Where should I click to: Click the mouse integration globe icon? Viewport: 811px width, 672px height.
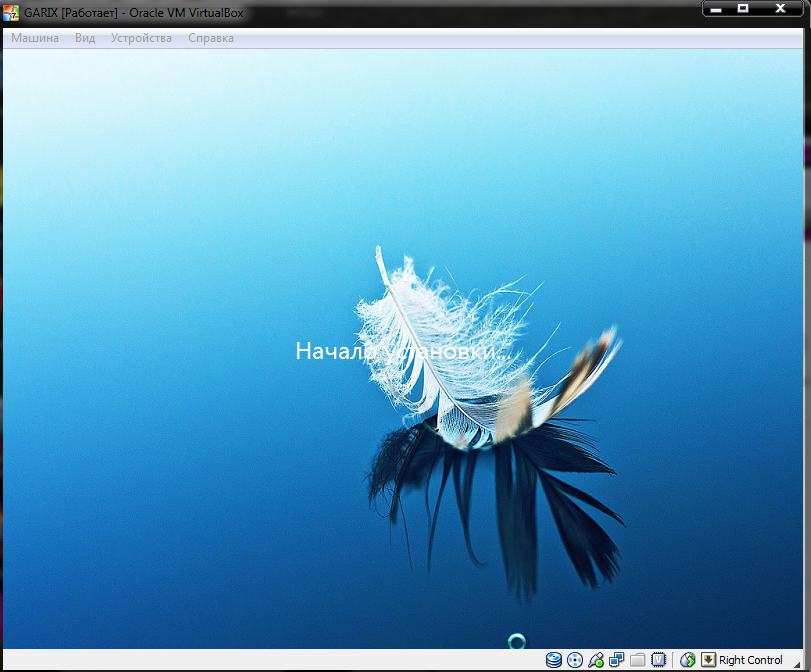click(x=687, y=660)
